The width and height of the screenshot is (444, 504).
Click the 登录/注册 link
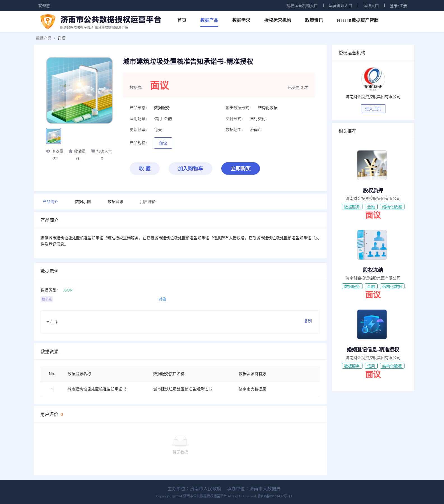[398, 6]
